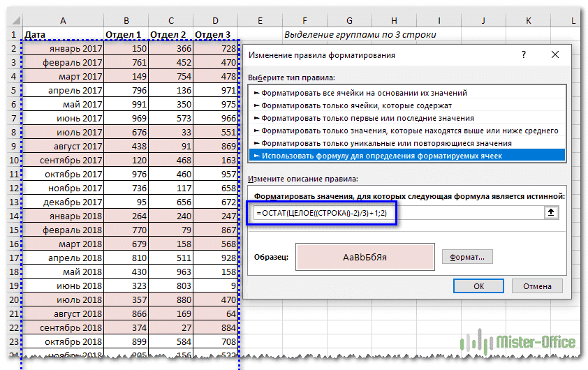Click the collapse dialog arrow beside formula field
Image resolution: width=588 pixels, height=370 pixels.
coord(552,214)
